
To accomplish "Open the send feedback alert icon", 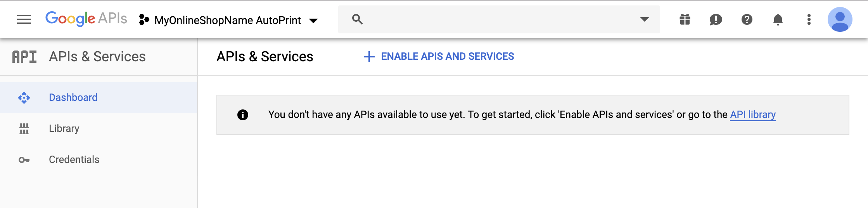I will tap(716, 19).
